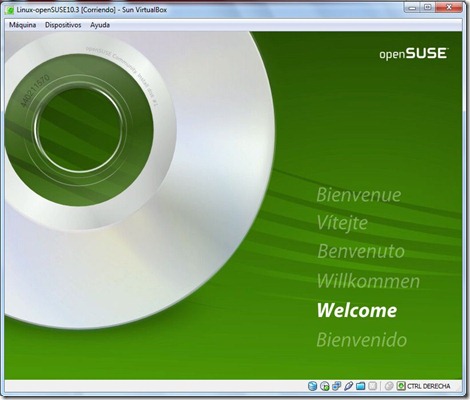This screenshot has height=400, width=470.
Task: Minimize the VirtualBox window
Action: coord(412,7)
